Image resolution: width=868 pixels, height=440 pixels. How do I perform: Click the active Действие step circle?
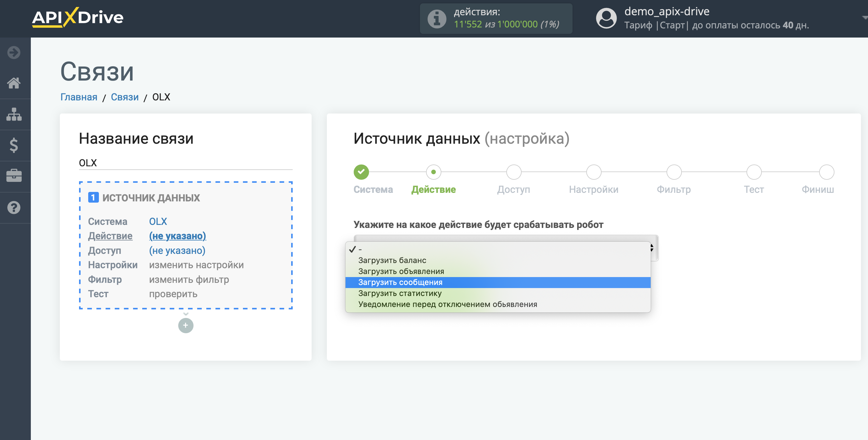click(x=434, y=172)
